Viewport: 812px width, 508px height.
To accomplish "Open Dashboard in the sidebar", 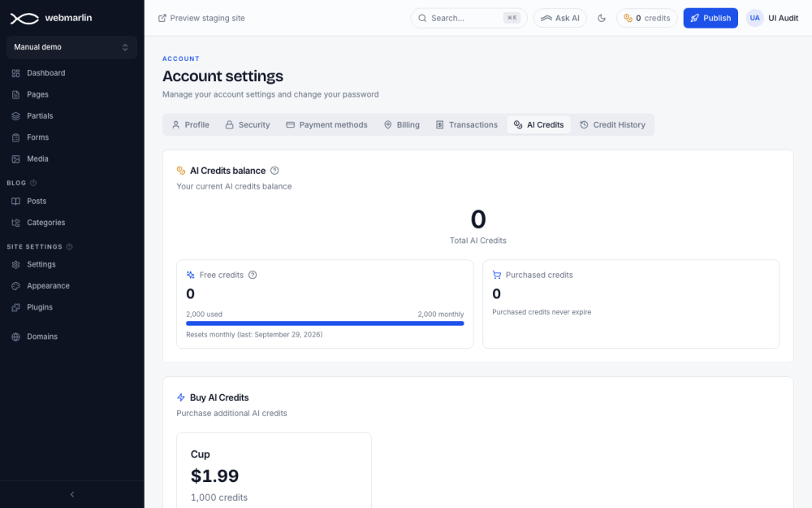I will coord(71,73).
